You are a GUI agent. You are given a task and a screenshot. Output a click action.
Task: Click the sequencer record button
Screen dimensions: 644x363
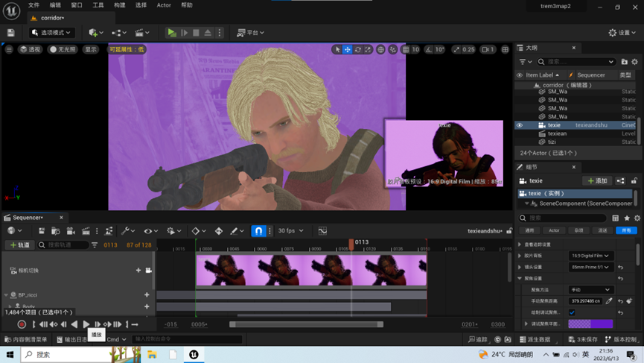click(21, 324)
